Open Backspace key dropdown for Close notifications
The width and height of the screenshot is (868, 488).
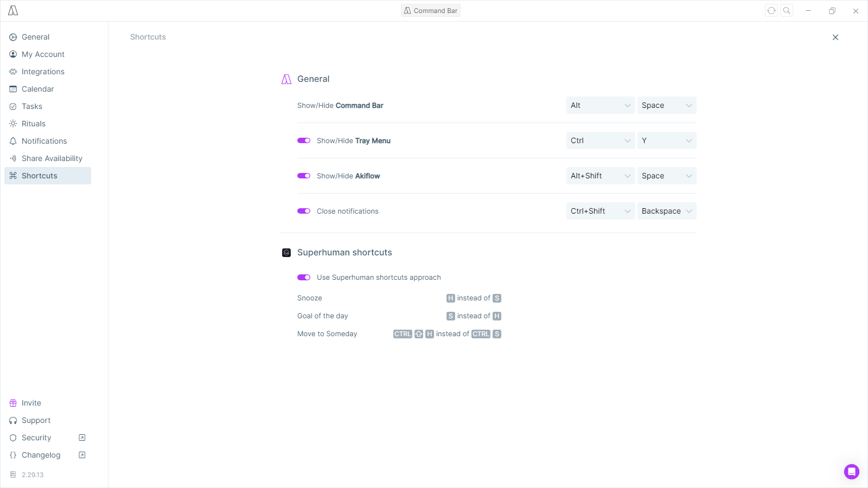[667, 211]
